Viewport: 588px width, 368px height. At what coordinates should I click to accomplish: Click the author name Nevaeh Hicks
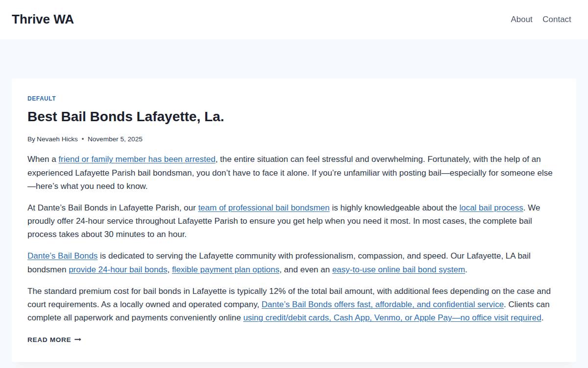(57, 139)
